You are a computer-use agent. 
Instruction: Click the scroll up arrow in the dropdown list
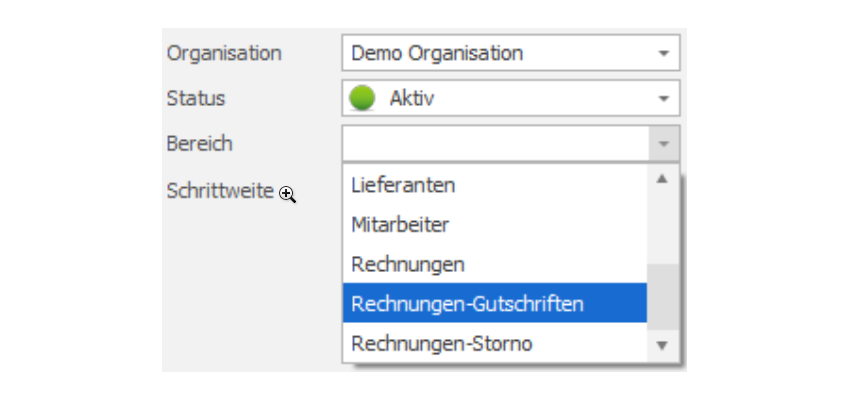point(662,179)
